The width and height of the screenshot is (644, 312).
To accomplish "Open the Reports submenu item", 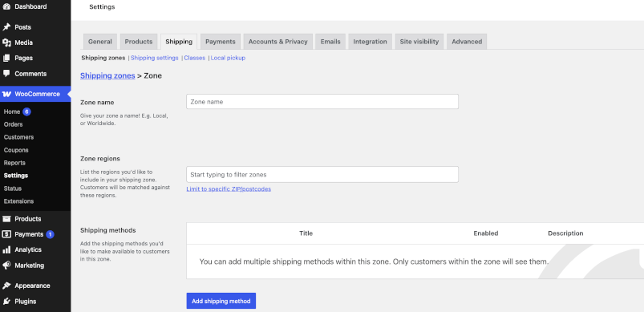I will (14, 163).
